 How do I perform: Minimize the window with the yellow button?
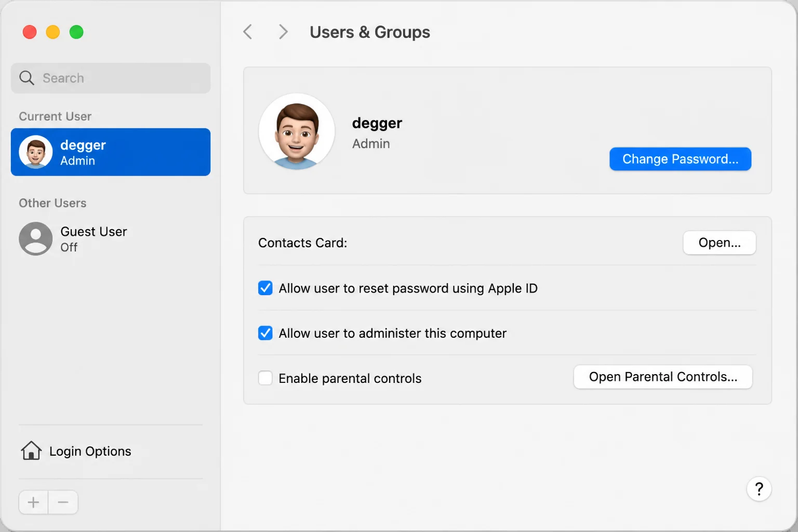tap(53, 32)
